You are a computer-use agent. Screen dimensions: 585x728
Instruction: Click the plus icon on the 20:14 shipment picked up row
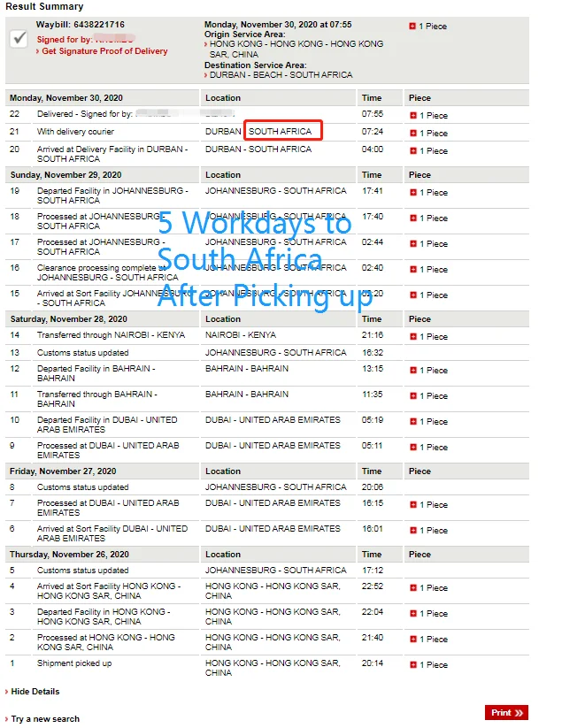[412, 665]
